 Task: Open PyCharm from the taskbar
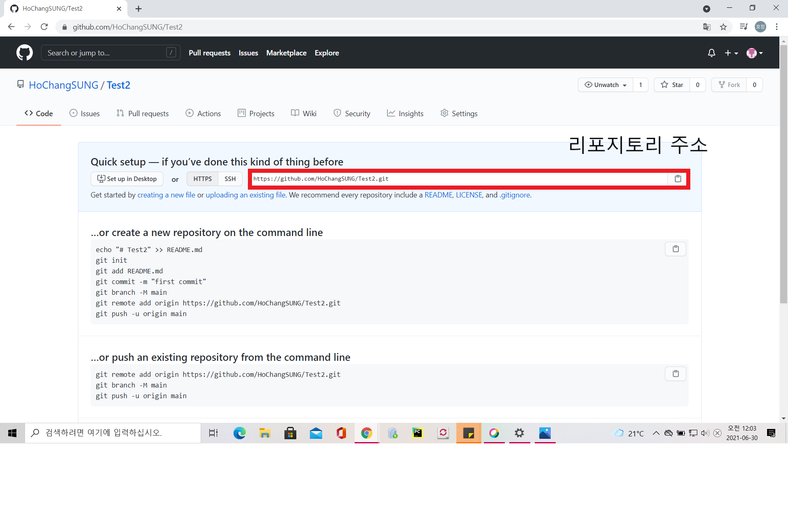click(x=417, y=433)
